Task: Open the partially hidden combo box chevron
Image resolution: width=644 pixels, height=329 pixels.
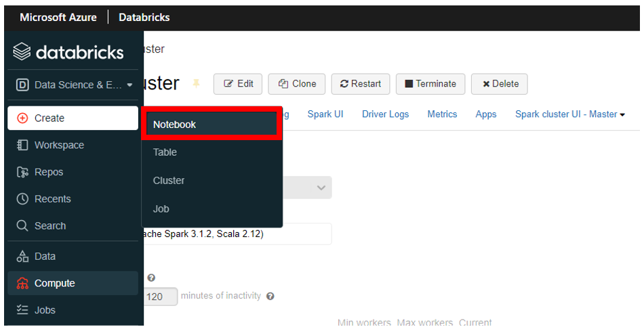Action: [321, 188]
